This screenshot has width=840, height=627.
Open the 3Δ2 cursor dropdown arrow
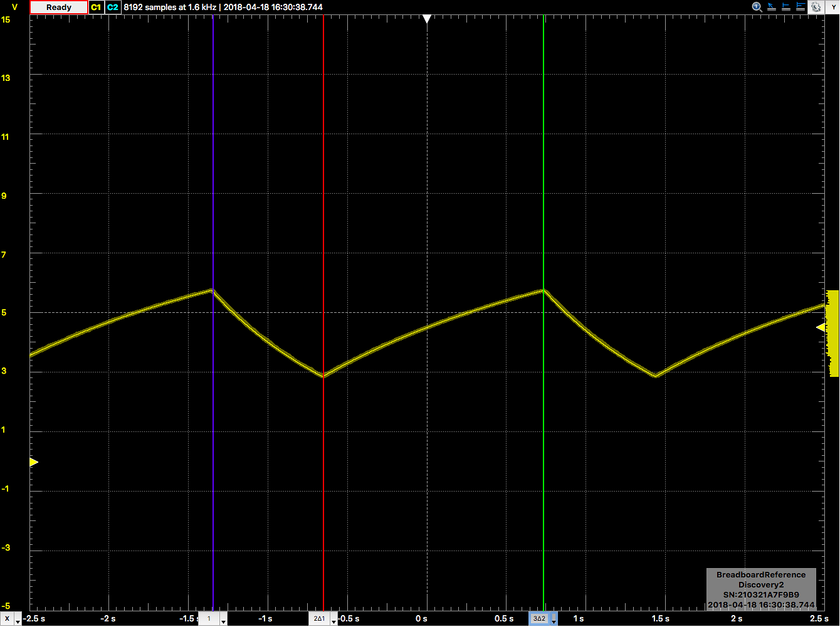tap(554, 619)
